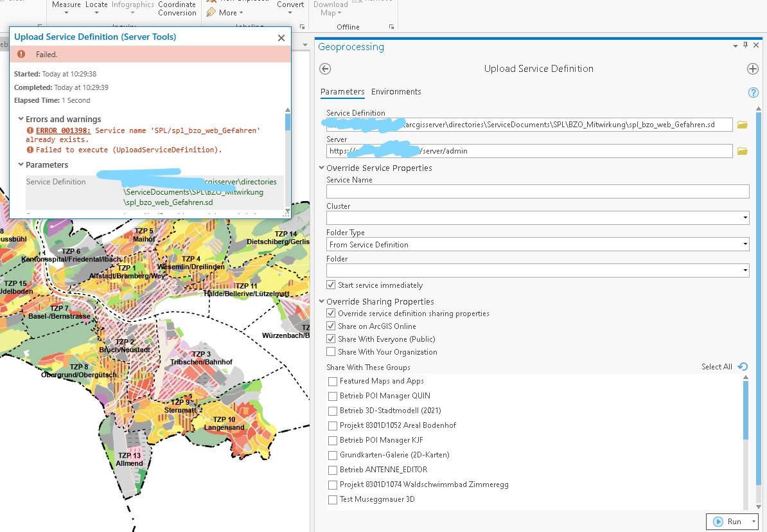Screen dimensions: 767x532
Task: Switch to the Environments tab
Action: click(x=396, y=92)
